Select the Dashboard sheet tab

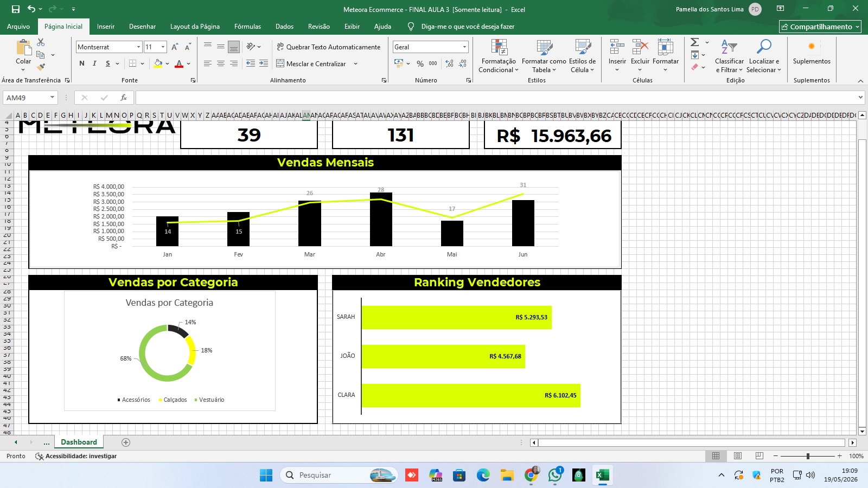[x=79, y=442]
